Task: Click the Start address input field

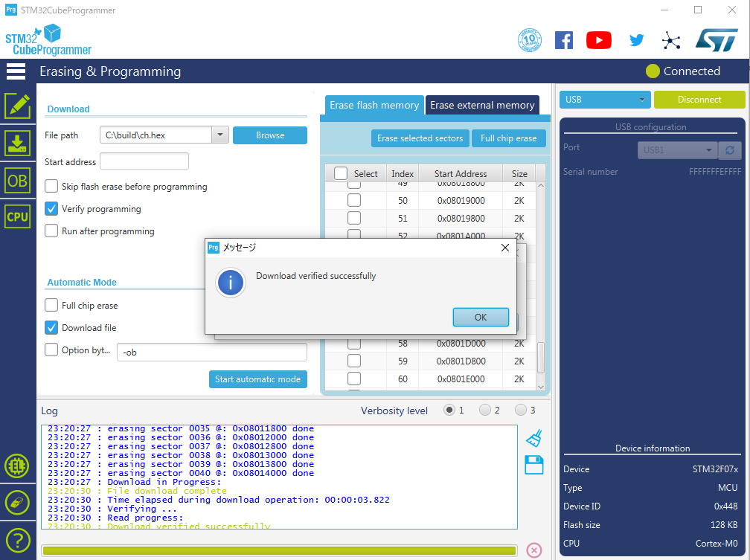Action: click(144, 161)
